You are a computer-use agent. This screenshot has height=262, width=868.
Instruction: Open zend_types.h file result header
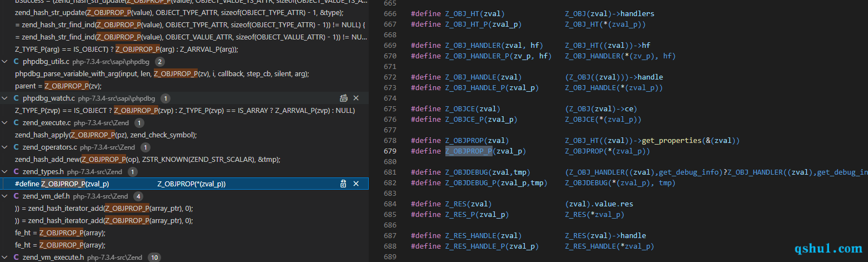coord(184,171)
